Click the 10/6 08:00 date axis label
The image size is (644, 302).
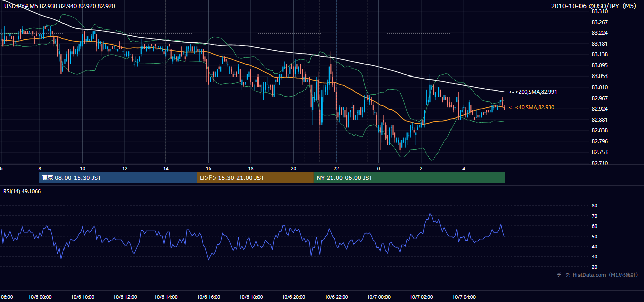(39, 297)
